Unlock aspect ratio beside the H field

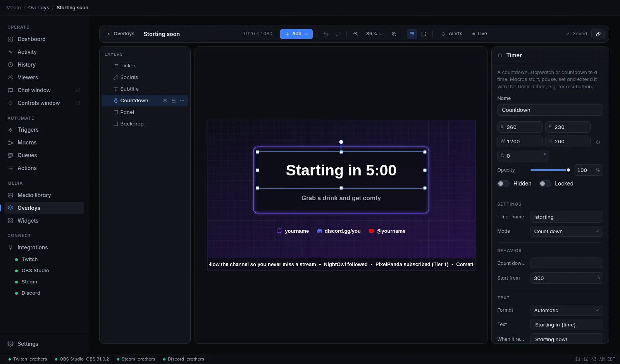tap(598, 142)
